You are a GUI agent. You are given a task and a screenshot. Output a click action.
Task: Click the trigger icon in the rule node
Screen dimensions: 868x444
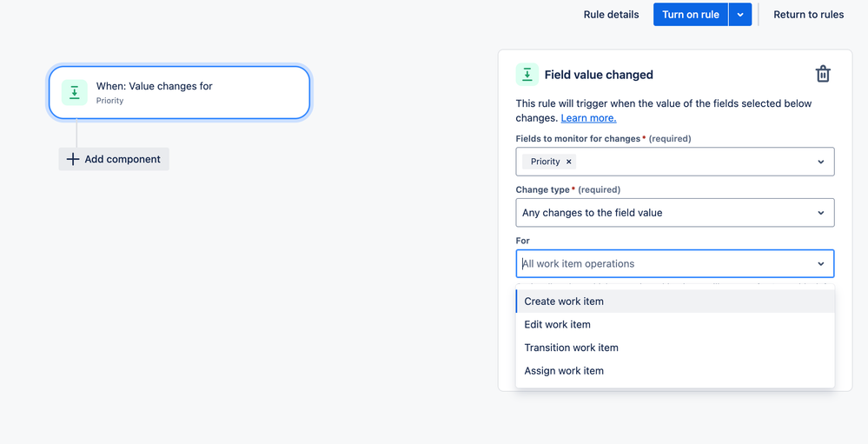tap(75, 92)
